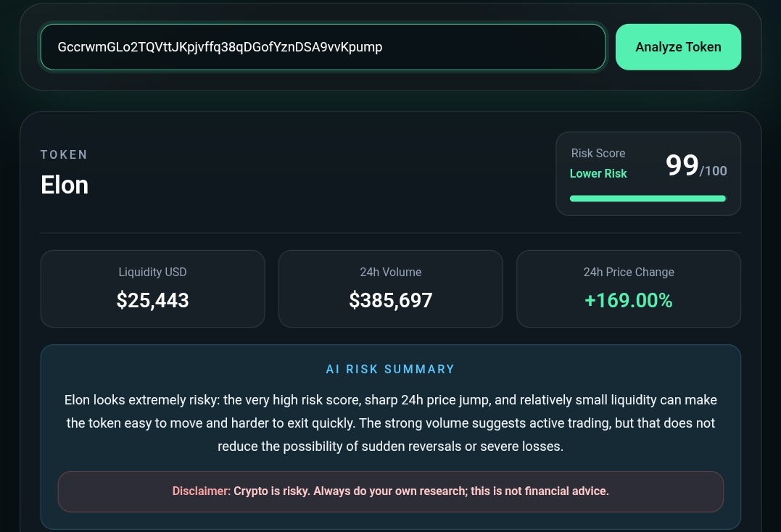The height and width of the screenshot is (532, 781).
Task: Click the summary paragraph starting 'Elon looks extremely risky'
Action: pyautogui.click(x=390, y=423)
